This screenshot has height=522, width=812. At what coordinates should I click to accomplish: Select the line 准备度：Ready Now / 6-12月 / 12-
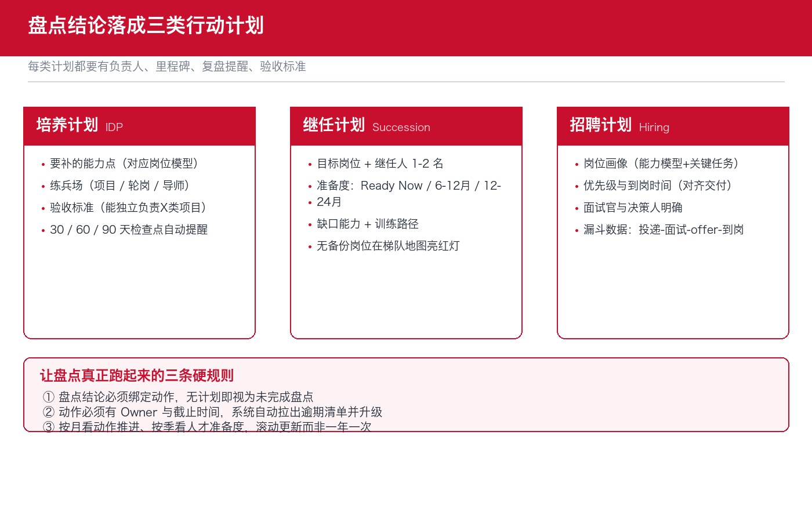coord(409,186)
